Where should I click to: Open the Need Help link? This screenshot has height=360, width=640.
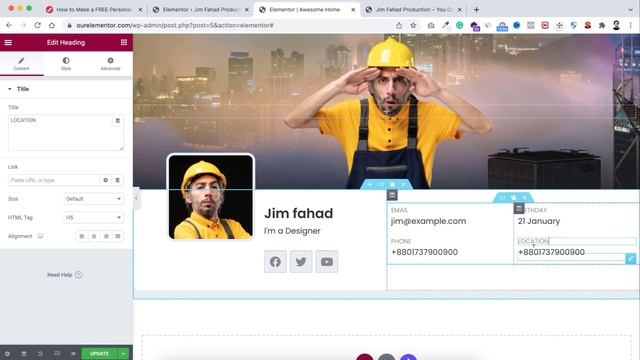(x=64, y=275)
